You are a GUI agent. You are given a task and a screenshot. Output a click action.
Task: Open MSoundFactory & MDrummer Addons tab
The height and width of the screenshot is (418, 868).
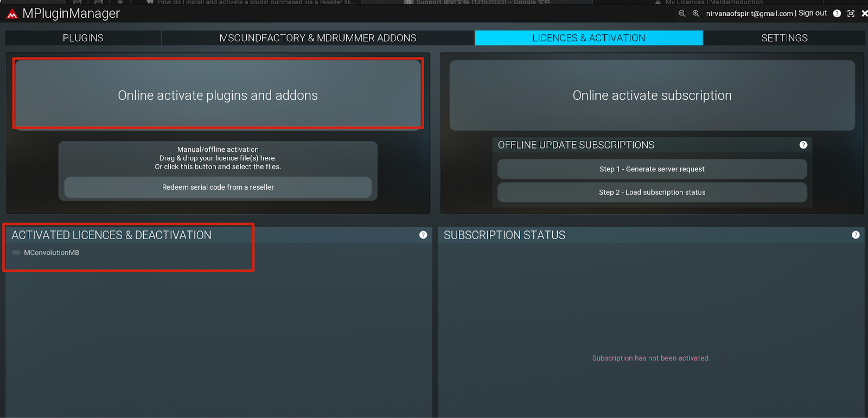[318, 38]
